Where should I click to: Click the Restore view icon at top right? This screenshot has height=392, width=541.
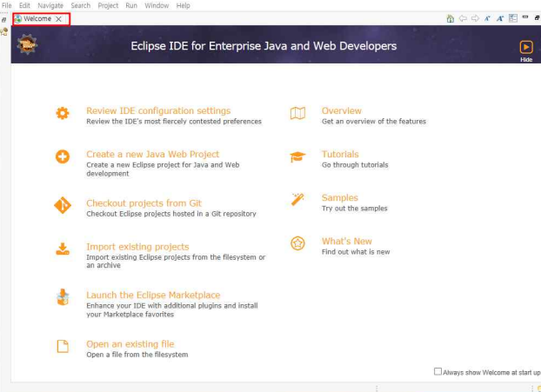(x=538, y=18)
